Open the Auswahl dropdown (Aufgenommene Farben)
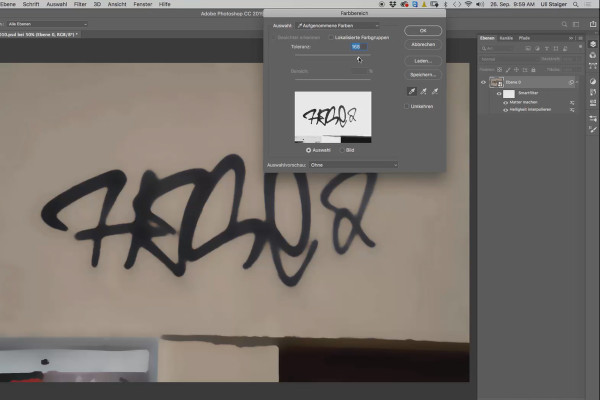The width and height of the screenshot is (600, 400). click(x=338, y=26)
